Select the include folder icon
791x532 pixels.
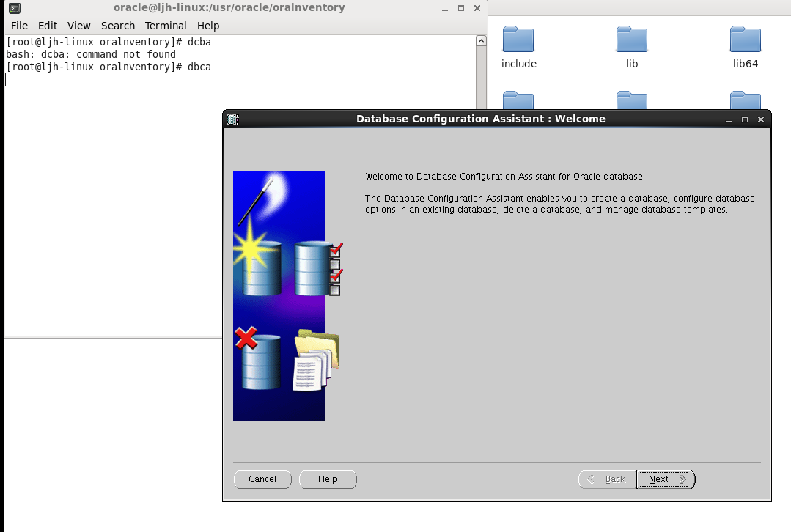[518, 39]
